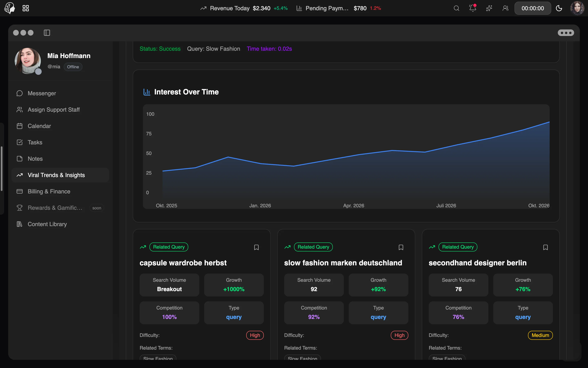Click the High difficulty badge on capsule wardrobe

pyautogui.click(x=255, y=335)
